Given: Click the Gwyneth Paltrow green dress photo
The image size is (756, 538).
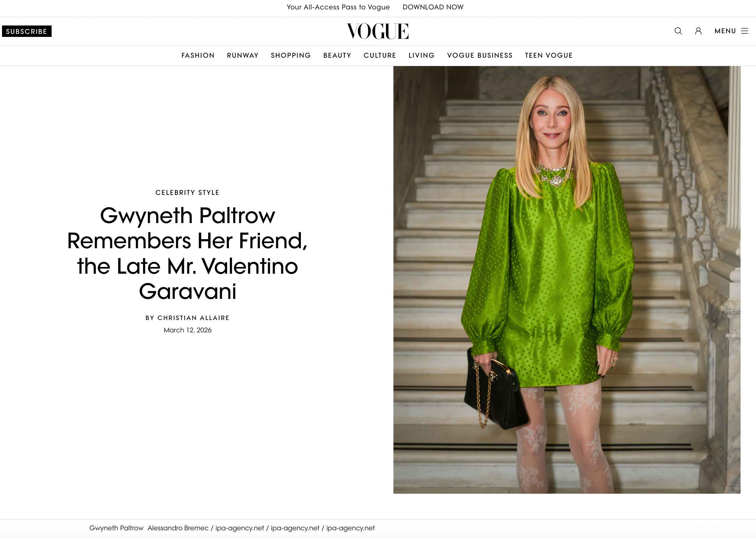Looking at the screenshot, I should [x=567, y=280].
